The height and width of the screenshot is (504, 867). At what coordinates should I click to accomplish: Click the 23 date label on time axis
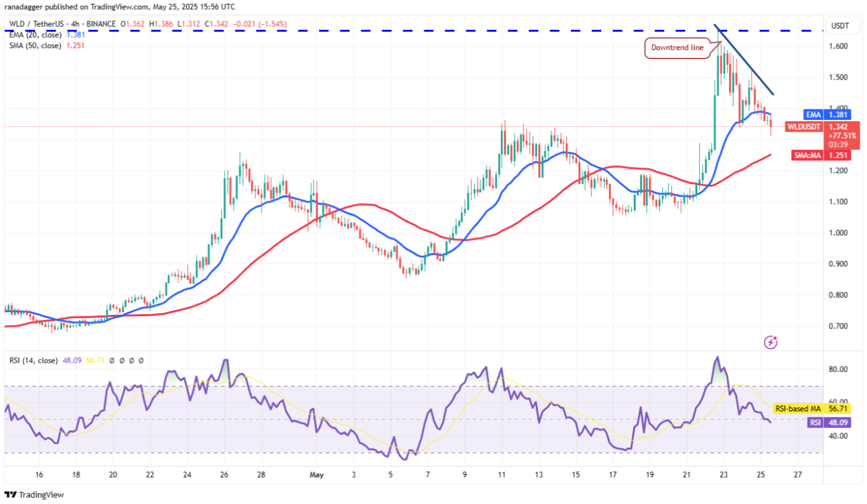point(724,474)
